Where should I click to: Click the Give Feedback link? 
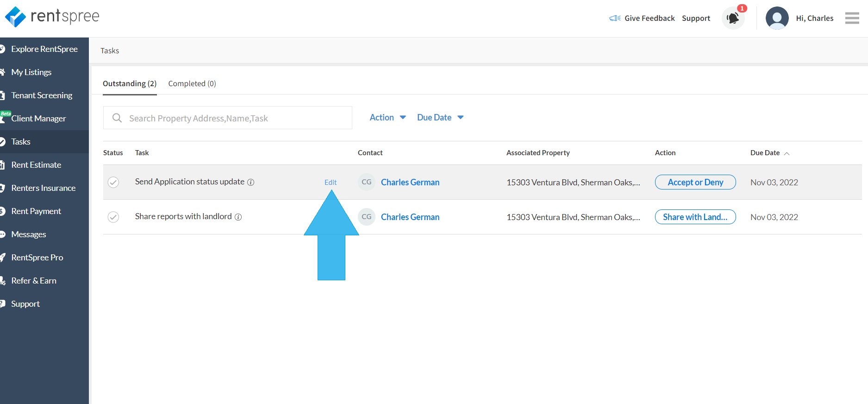[649, 18]
